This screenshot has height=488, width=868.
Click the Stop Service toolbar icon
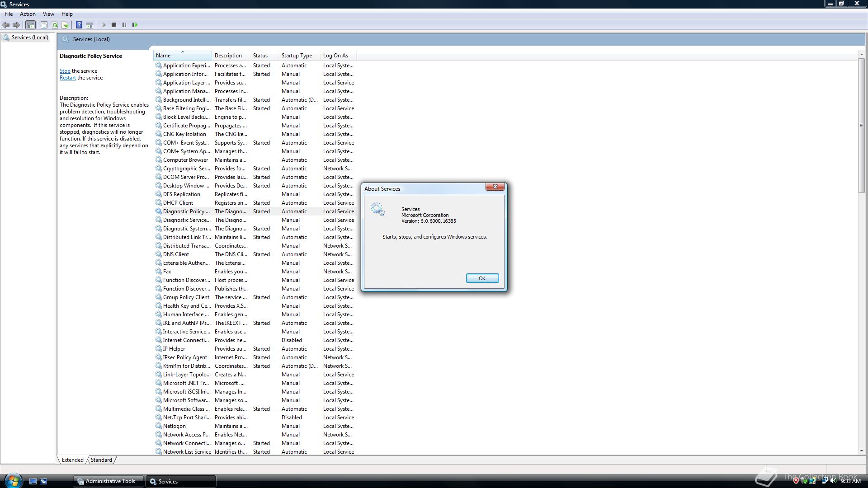114,25
